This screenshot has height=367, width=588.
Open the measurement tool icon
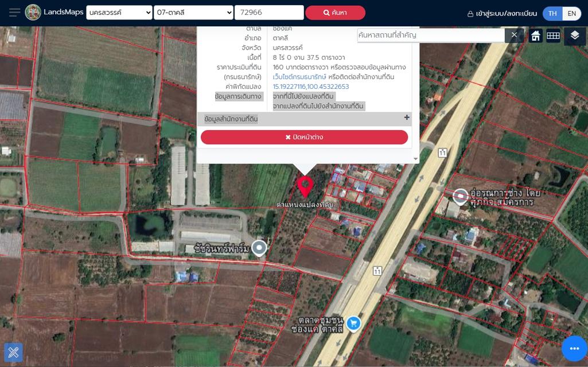pos(13,352)
